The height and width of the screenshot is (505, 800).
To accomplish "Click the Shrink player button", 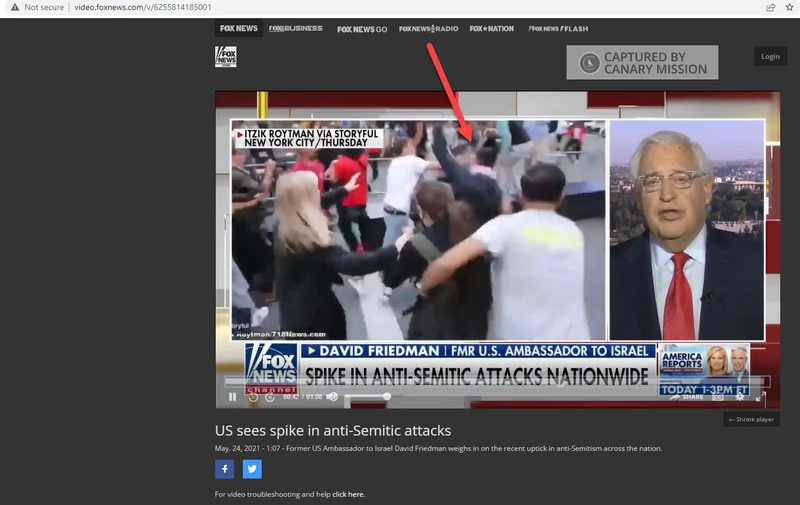I will tap(751, 419).
